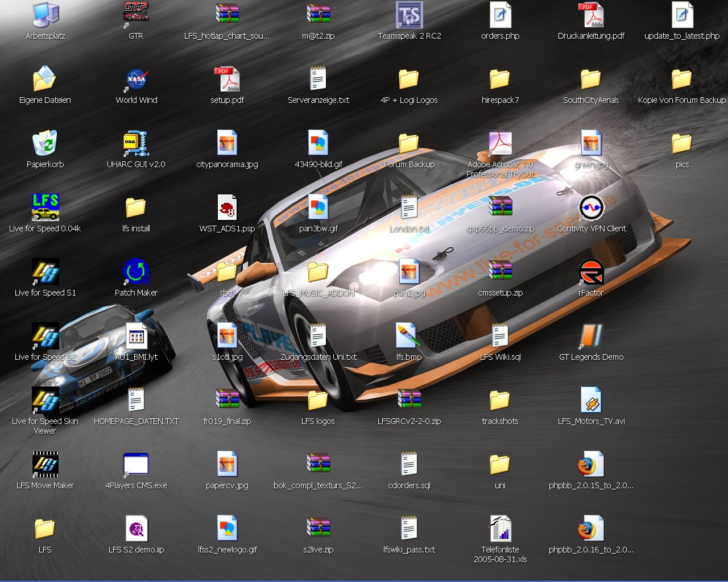Open the Arbeitsplatz desktop icon
Image resolution: width=728 pixels, height=582 pixels.
[45, 15]
